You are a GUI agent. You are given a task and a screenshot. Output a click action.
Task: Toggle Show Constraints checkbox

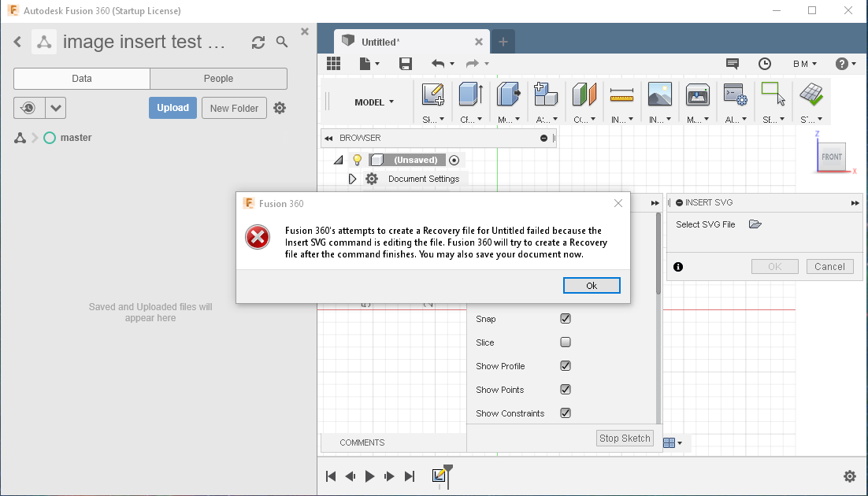click(566, 413)
